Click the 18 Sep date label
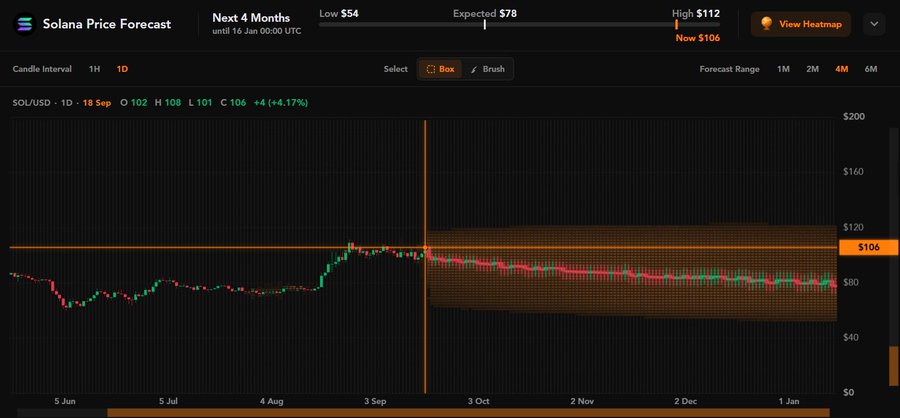This screenshot has height=418, width=900. point(96,103)
